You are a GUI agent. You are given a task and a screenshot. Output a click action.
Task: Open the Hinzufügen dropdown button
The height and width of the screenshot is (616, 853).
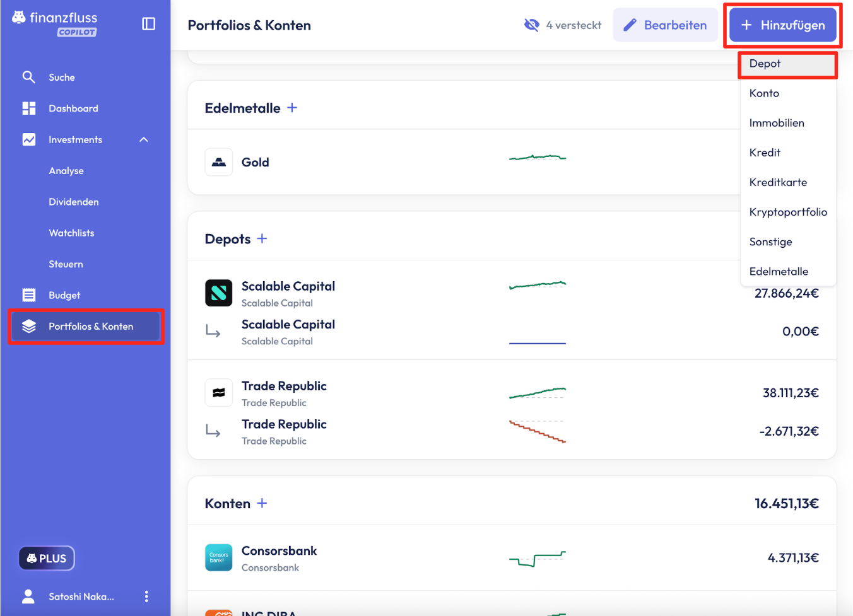783,25
